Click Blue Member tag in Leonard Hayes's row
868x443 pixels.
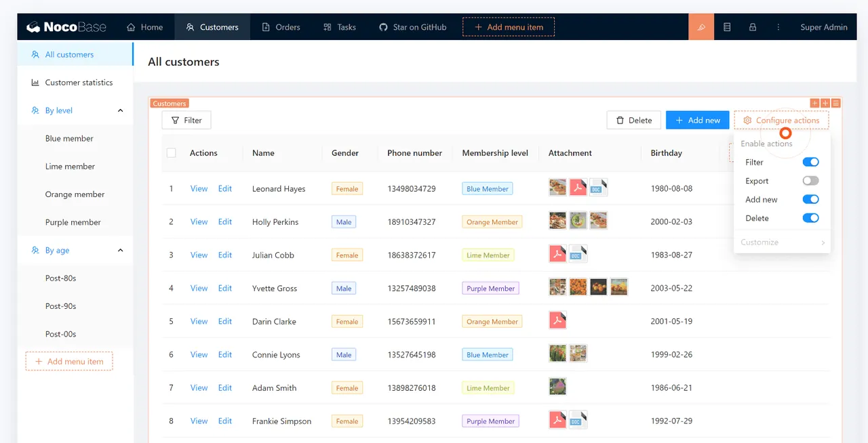(x=488, y=189)
